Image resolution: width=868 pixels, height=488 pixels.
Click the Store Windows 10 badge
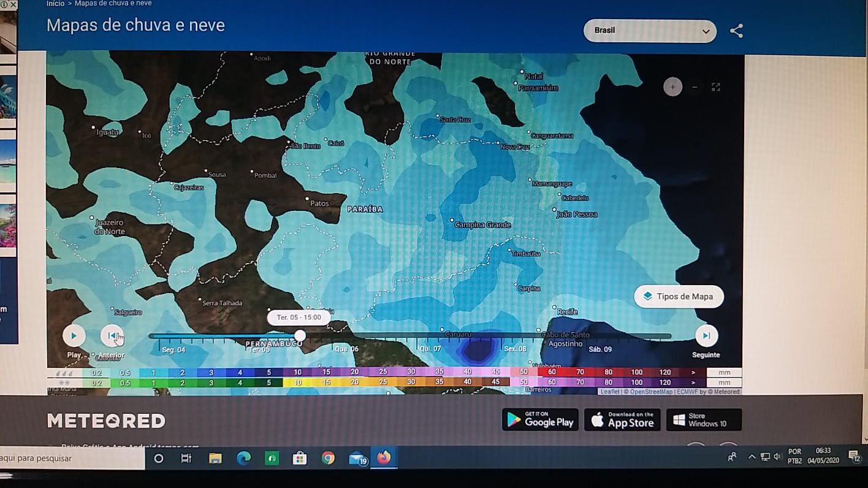[704, 420]
